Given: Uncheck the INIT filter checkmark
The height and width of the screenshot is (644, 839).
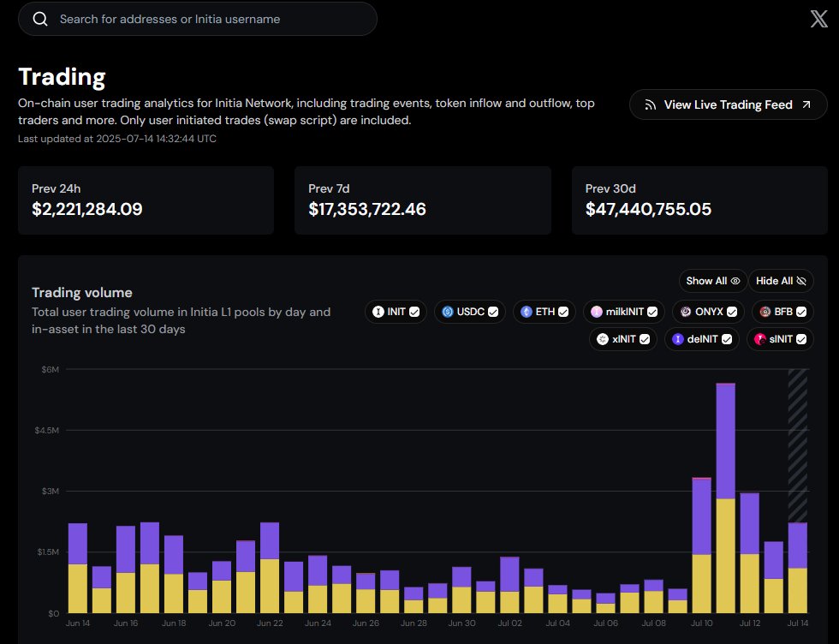Looking at the screenshot, I should (413, 312).
